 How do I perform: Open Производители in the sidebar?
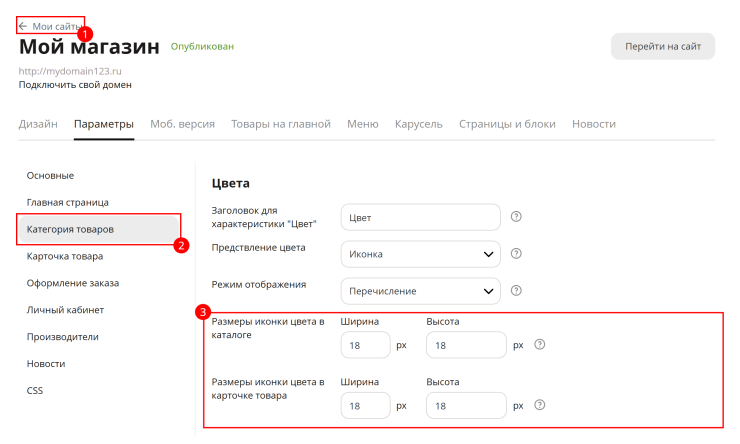pos(63,337)
